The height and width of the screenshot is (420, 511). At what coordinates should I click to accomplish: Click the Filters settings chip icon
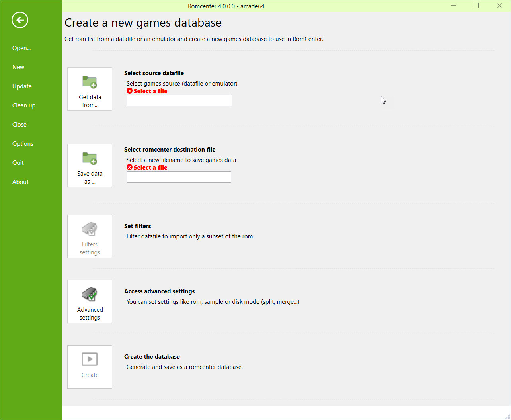[90, 229]
